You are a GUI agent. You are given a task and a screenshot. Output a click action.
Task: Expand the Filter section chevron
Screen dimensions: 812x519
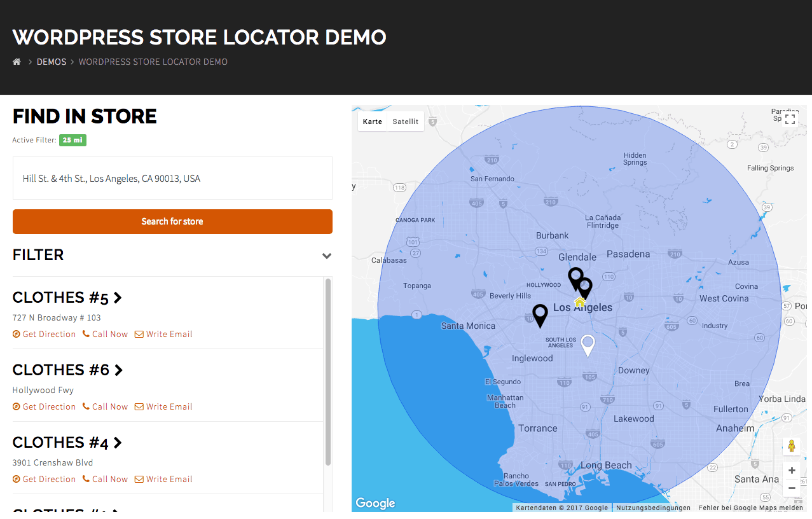pos(326,256)
